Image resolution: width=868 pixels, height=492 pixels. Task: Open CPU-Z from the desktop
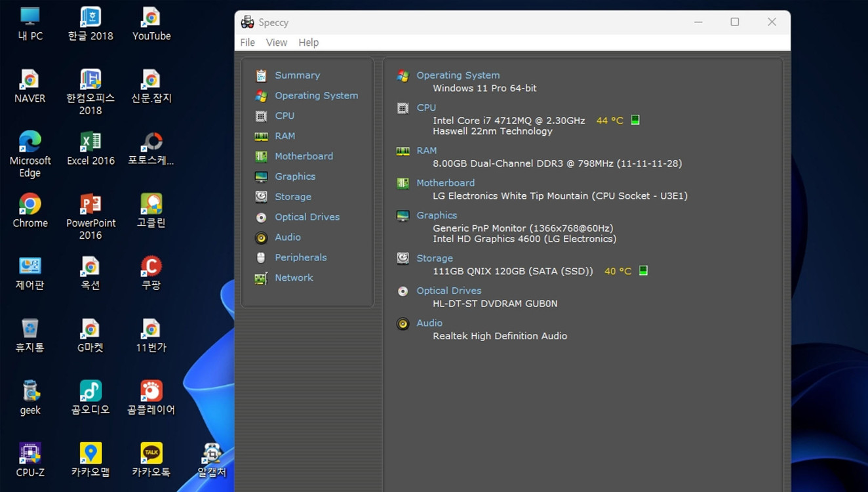(x=30, y=454)
